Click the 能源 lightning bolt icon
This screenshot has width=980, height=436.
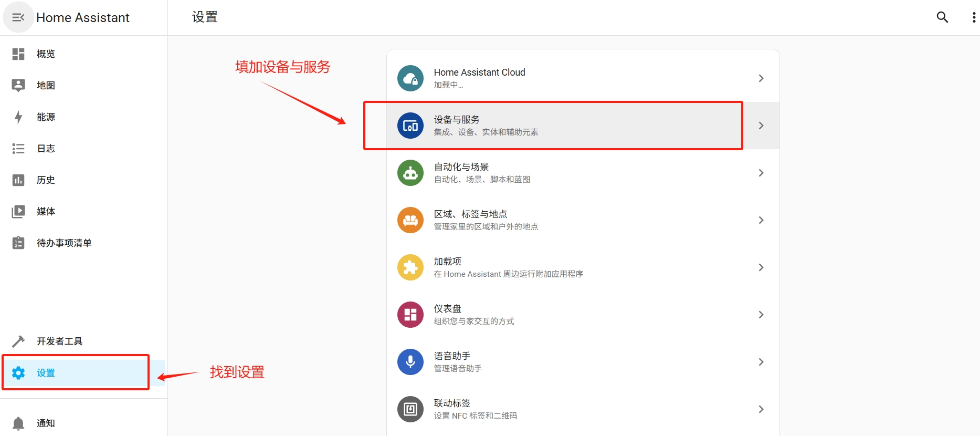point(18,117)
